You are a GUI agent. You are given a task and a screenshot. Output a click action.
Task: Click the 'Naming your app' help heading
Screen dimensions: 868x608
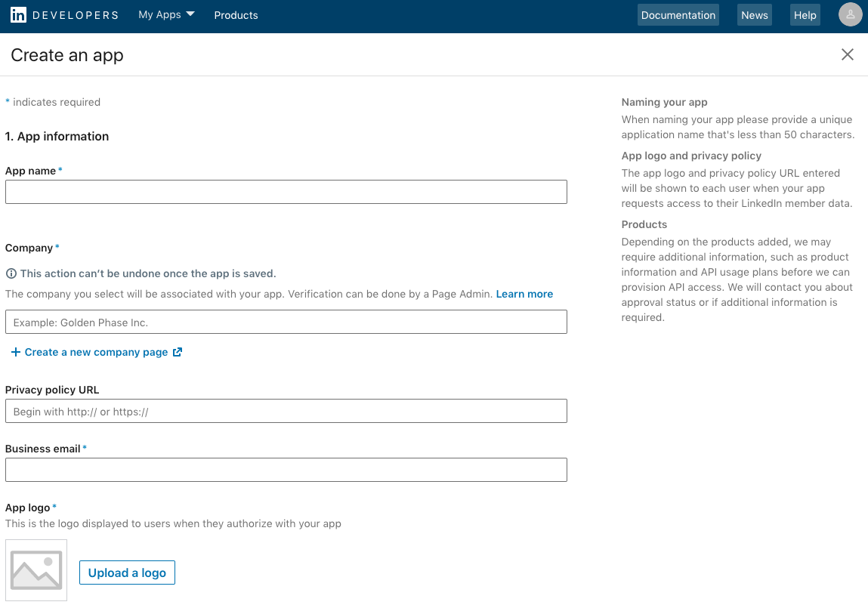coord(664,103)
